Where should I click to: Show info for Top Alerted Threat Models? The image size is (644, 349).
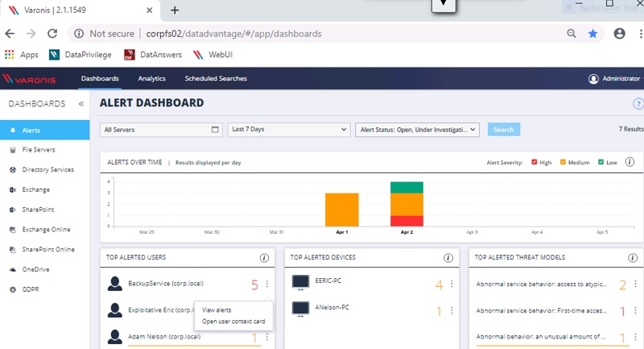coord(633,258)
